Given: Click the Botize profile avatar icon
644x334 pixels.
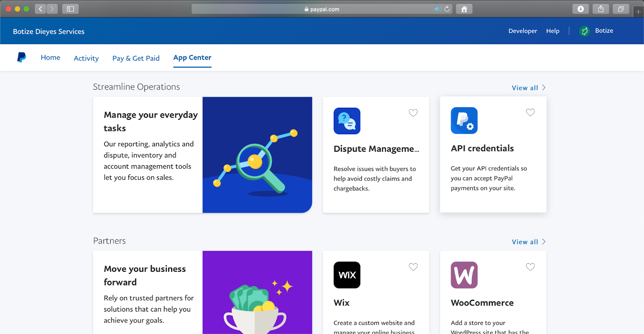Looking at the screenshot, I should click(584, 31).
